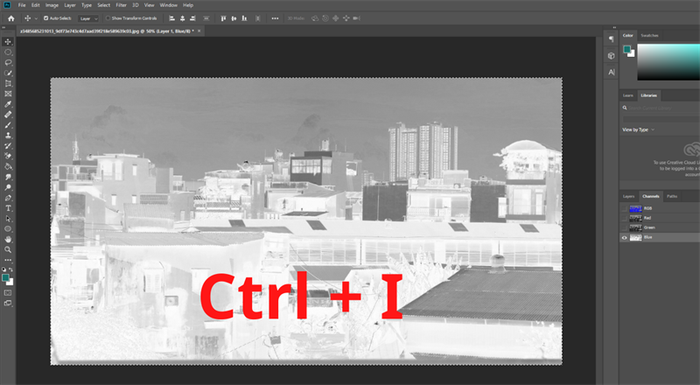Image resolution: width=700 pixels, height=385 pixels.
Task: Select the Eraser tool
Action: coord(8,156)
